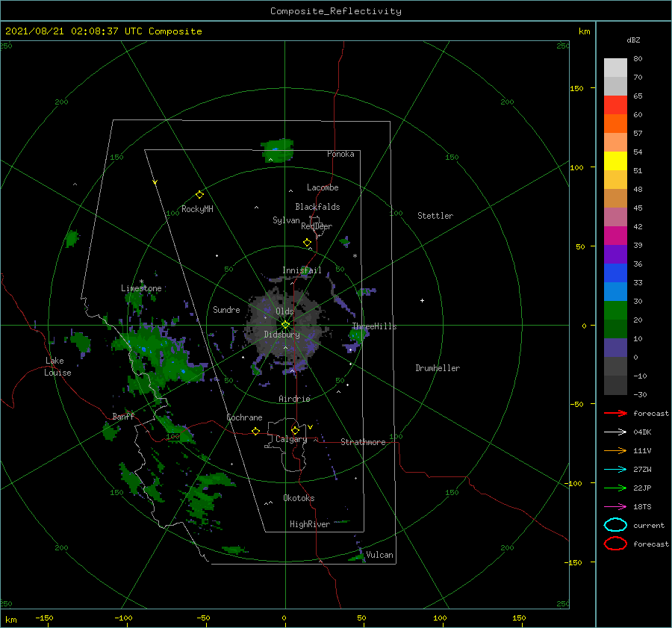
Task: Select the blue 33–36 dBZ swatch
Action: (x=615, y=273)
